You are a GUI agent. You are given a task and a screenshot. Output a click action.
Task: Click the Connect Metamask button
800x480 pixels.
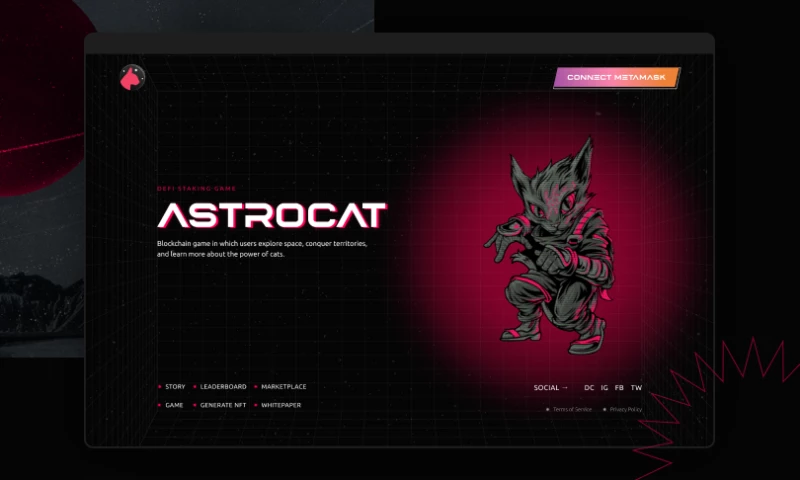[x=616, y=78]
